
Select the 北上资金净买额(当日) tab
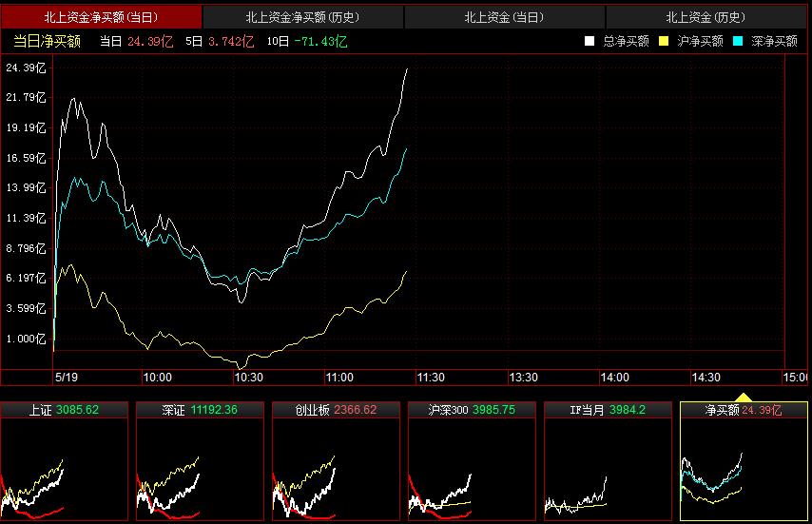coord(102,17)
